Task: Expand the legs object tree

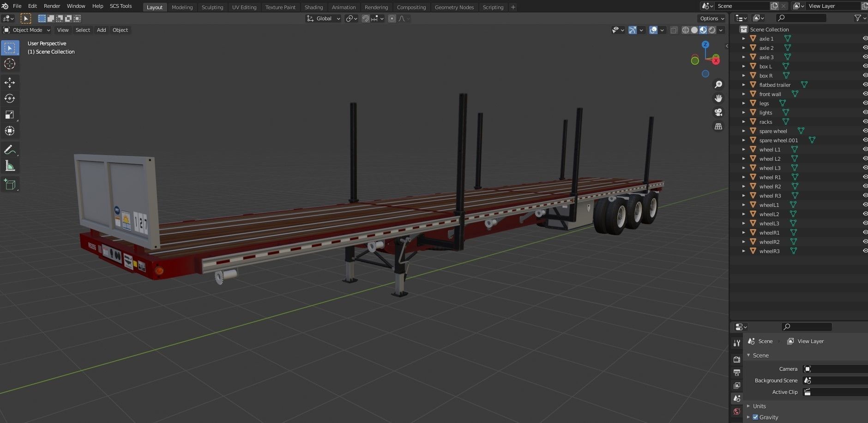Action: point(743,103)
